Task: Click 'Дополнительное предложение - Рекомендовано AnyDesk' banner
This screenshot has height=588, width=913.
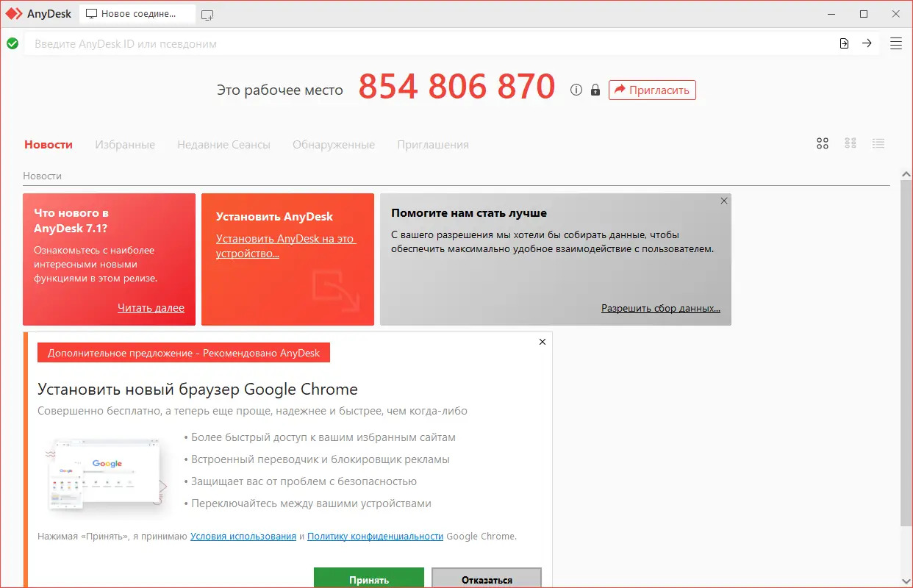Action: (x=184, y=353)
